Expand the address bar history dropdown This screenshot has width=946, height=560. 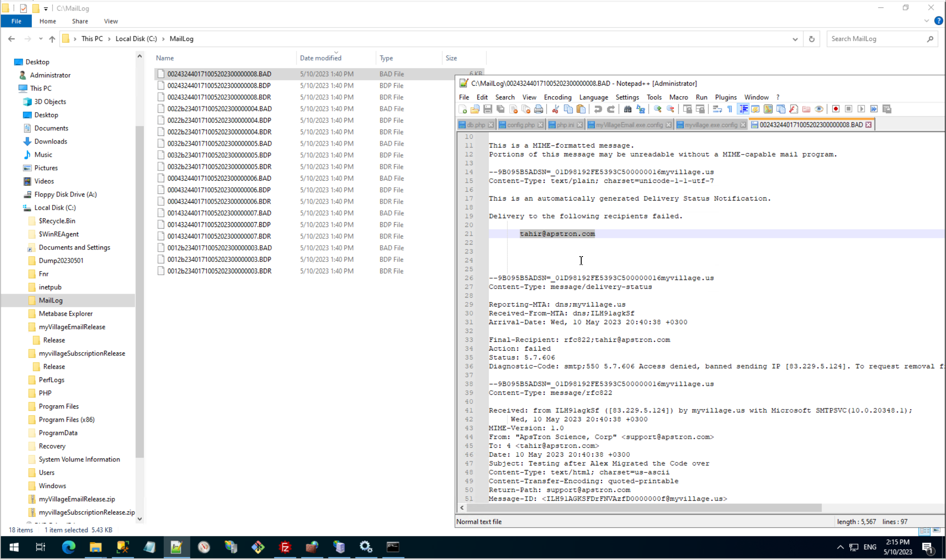coord(795,39)
